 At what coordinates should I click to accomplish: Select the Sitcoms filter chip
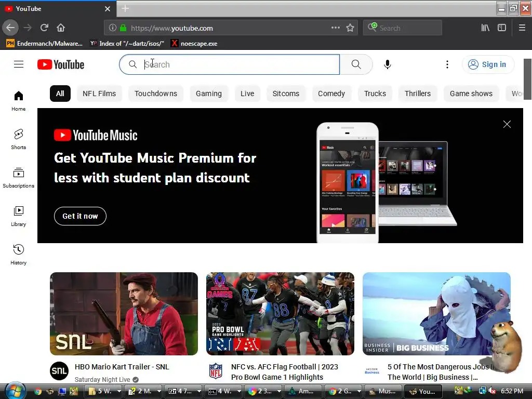click(286, 94)
